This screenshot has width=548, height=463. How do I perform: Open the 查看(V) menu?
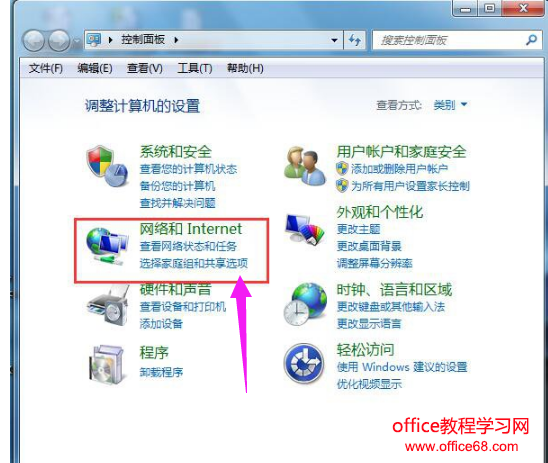tap(145, 68)
